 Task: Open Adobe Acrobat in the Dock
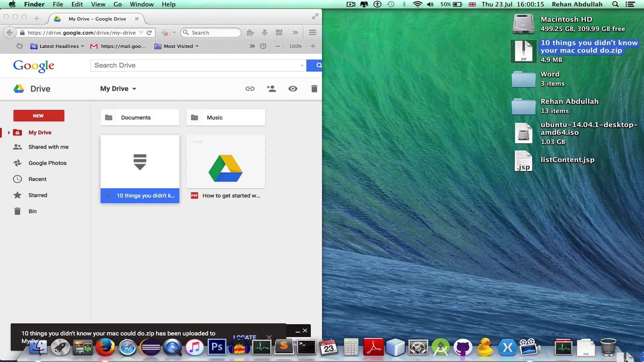coord(373,347)
